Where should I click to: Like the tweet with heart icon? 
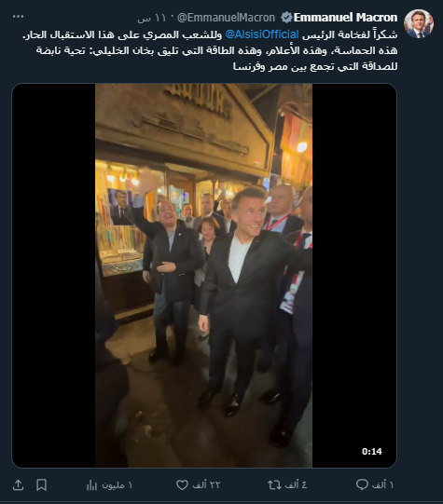click(182, 484)
